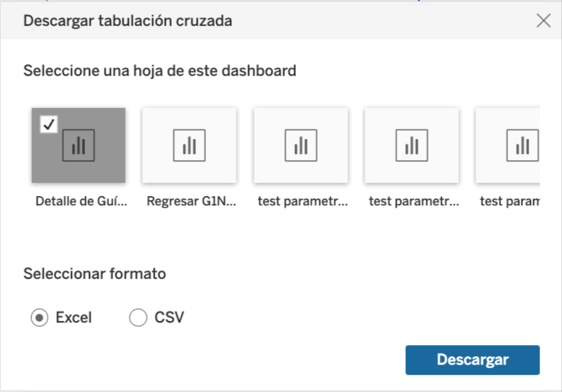Click the Descargar tabulación cruzada title text
Image resolution: width=562 pixels, height=392 pixels.
click(x=127, y=21)
